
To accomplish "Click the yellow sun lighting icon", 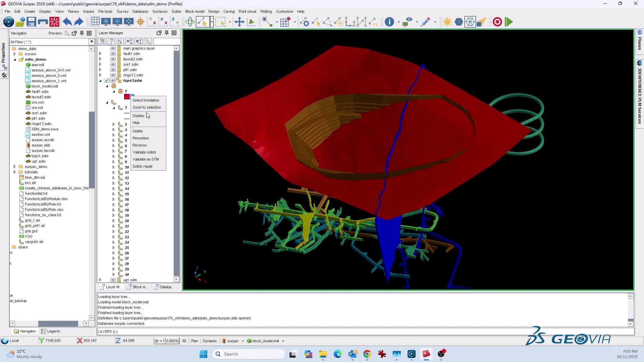I will tap(447, 22).
